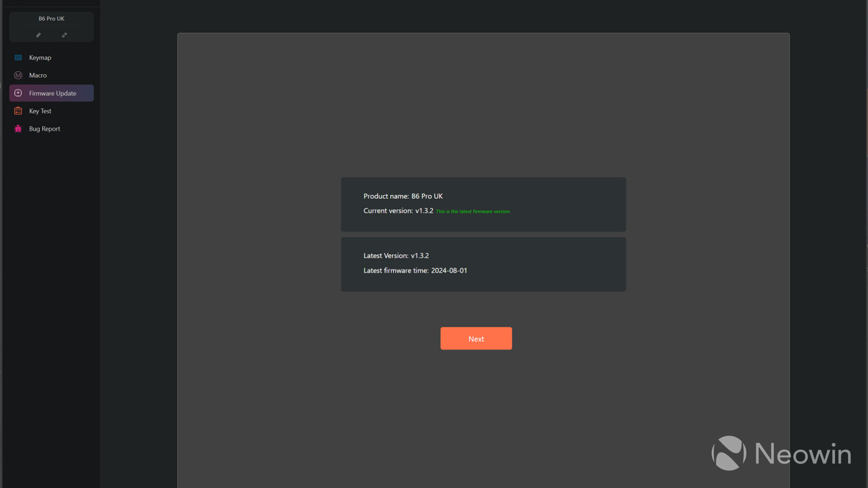Click the Keymap keyboard icon
Screen dimensions: 868x488
click(x=18, y=57)
